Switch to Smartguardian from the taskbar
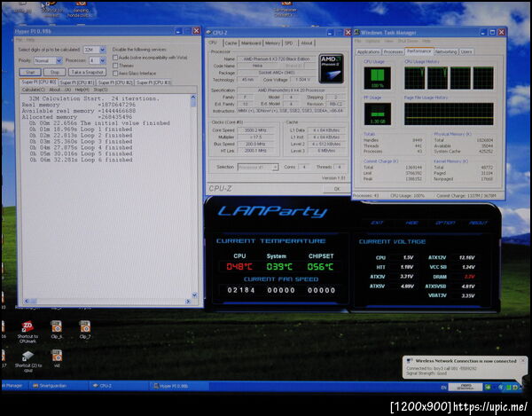 click(x=59, y=386)
